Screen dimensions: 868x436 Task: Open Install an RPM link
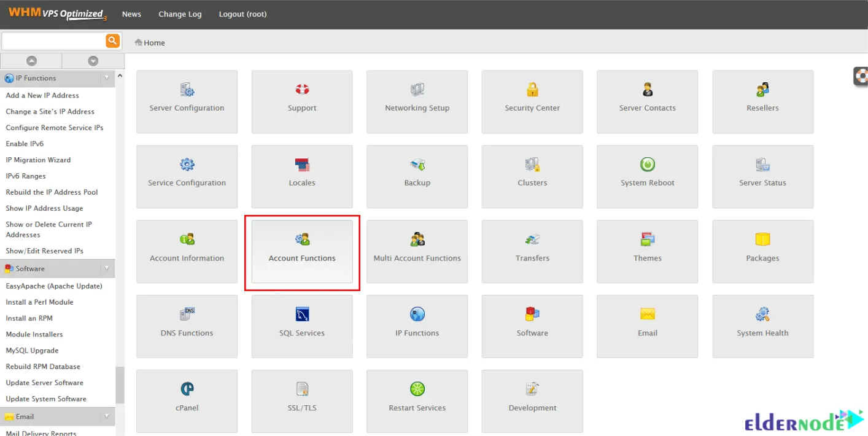pos(29,318)
